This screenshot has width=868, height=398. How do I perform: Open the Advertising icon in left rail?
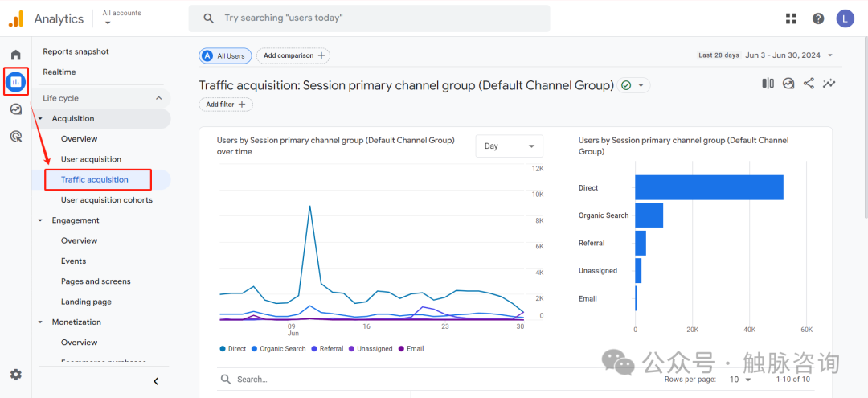click(x=15, y=137)
